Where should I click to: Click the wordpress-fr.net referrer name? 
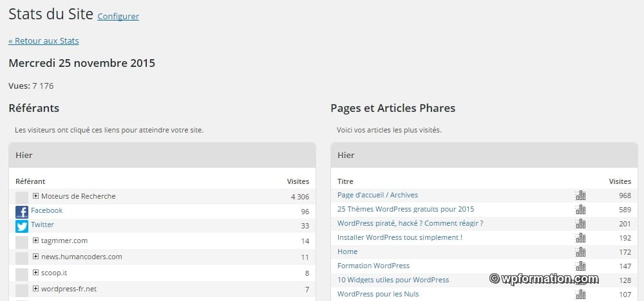69,289
